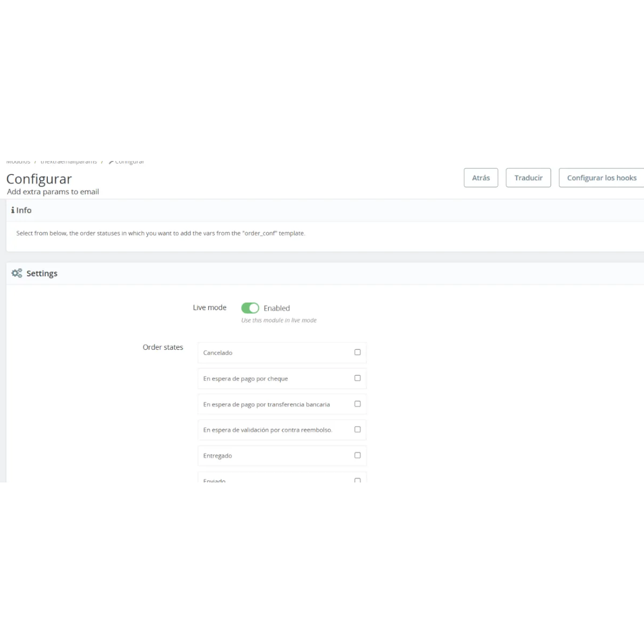Click the 'Order states' label
This screenshot has height=644, width=644.
coord(163,347)
